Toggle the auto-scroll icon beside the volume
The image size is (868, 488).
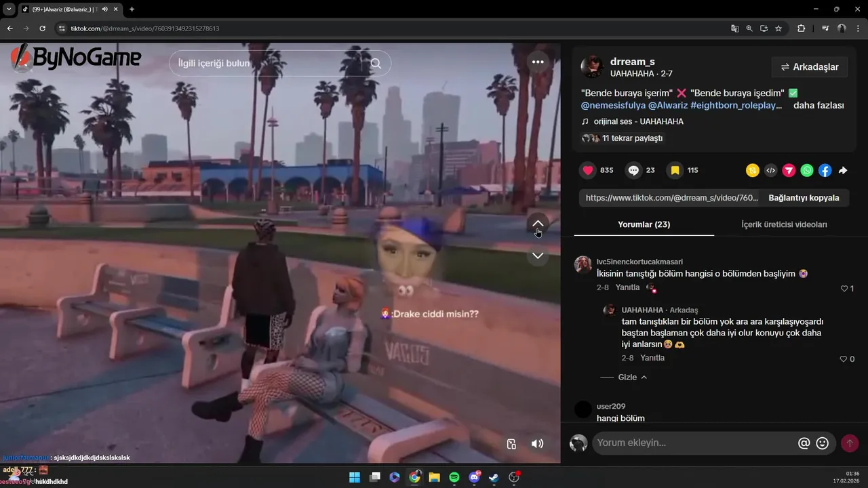click(511, 444)
